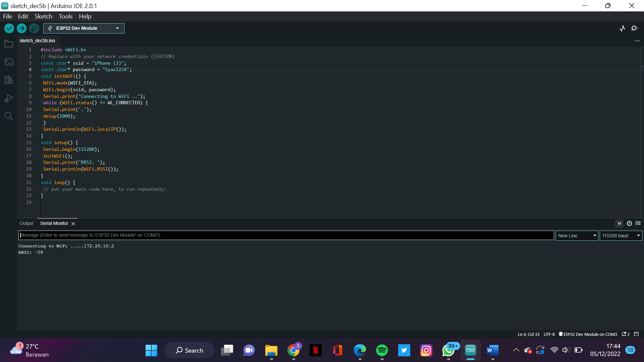The image size is (644, 362).
Task: Click the taskbar Search box
Action: pyautogui.click(x=190, y=350)
